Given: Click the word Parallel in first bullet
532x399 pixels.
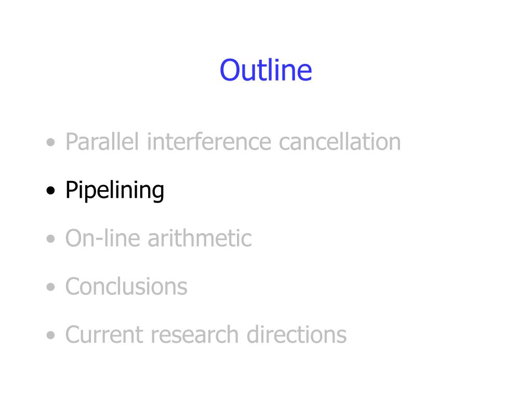Looking at the screenshot, I should [x=102, y=142].
